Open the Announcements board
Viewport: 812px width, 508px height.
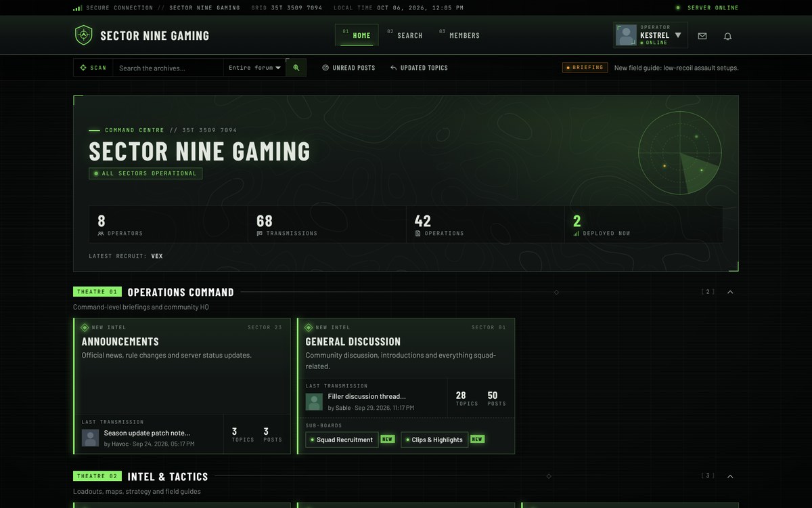(120, 341)
